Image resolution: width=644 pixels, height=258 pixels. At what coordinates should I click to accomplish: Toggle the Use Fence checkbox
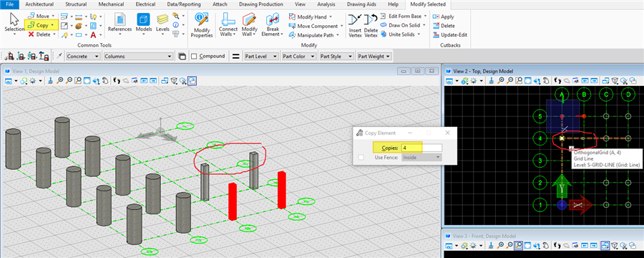point(361,157)
